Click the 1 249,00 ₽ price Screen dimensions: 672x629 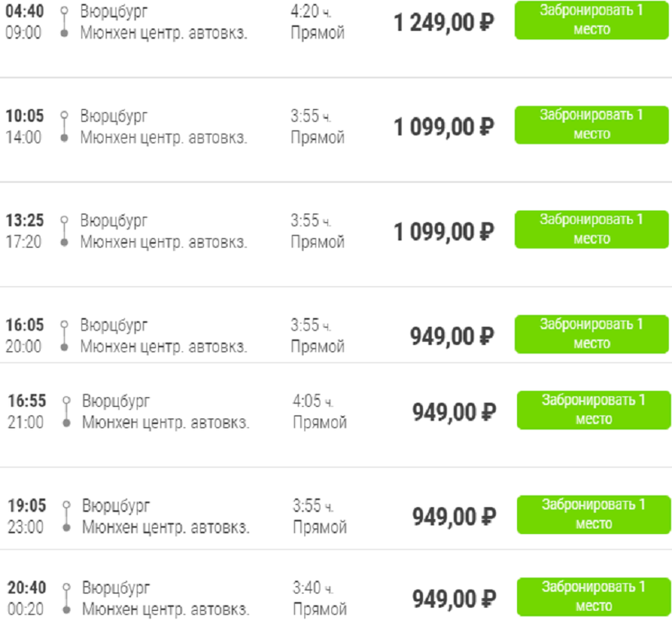[x=444, y=23]
